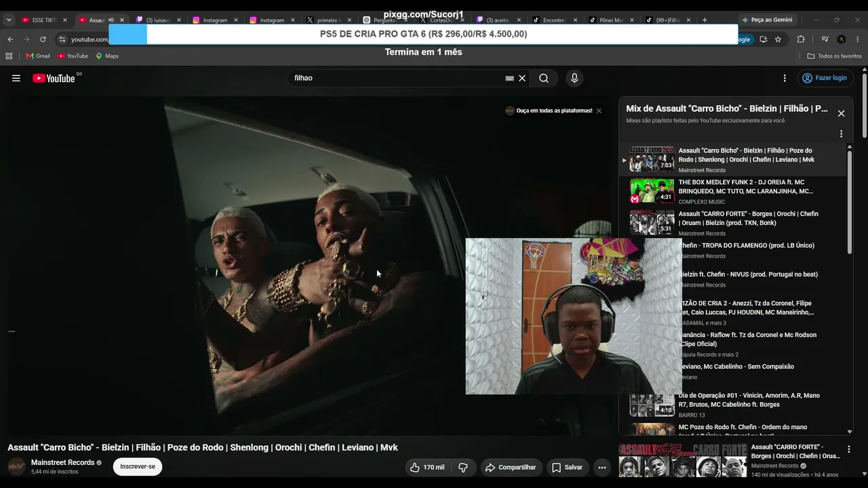
Task: Open the Mainstreet Records channel avatar
Action: tap(17, 466)
